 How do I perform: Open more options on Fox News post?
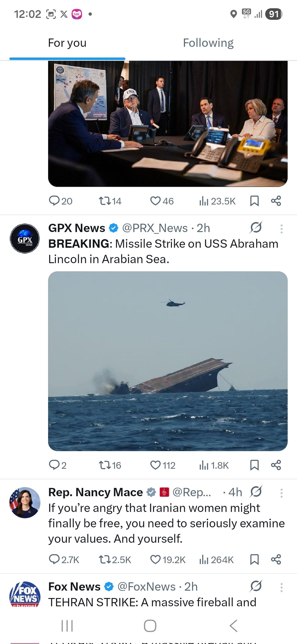281,587
